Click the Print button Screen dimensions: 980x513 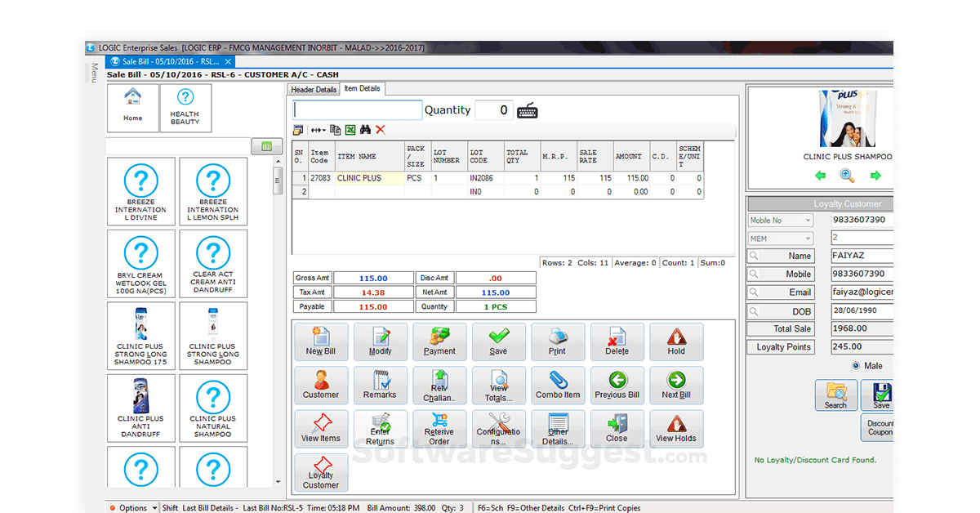point(558,341)
